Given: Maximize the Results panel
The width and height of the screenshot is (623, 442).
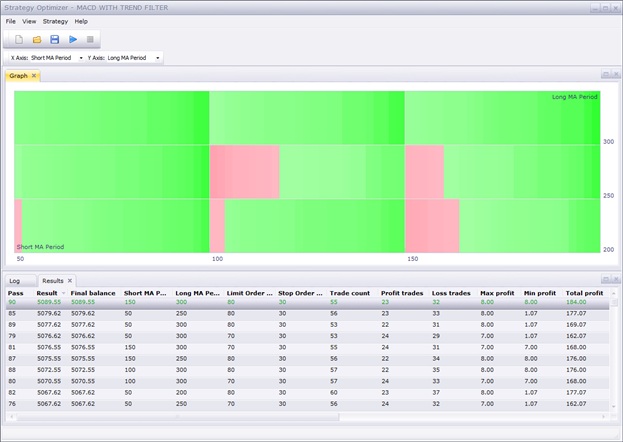Looking at the screenshot, I should [x=606, y=279].
